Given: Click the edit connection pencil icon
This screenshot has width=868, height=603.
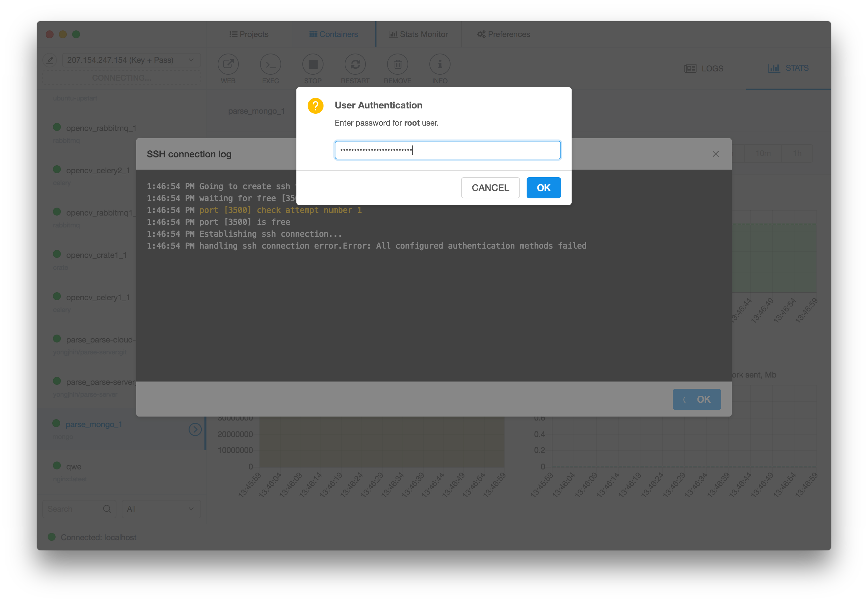Looking at the screenshot, I should (50, 60).
